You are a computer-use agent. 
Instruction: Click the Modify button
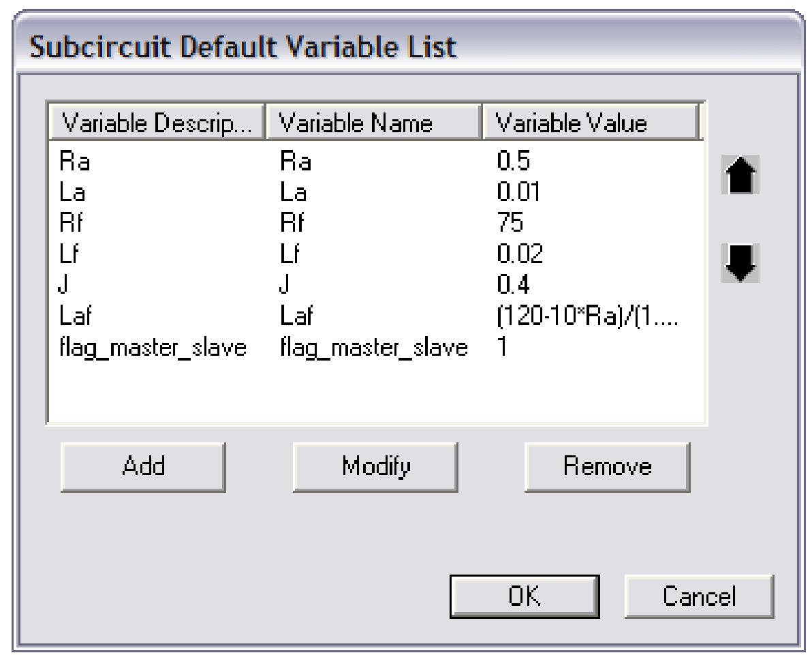coord(375,466)
